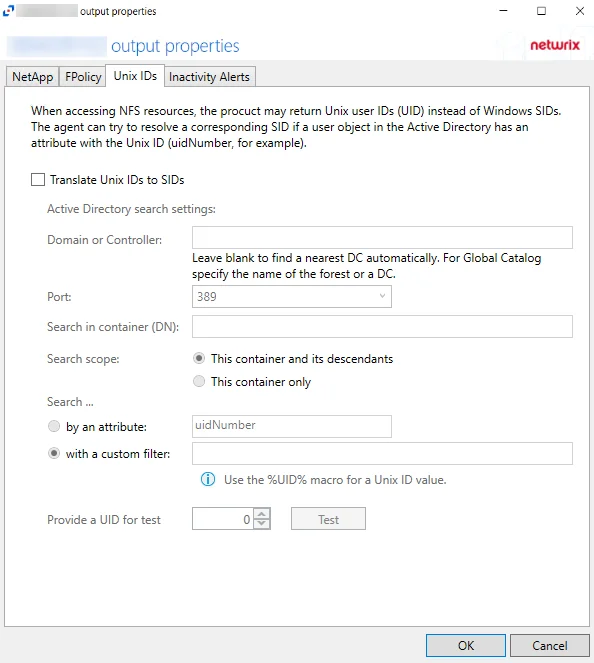Select This container and its descendants
This screenshot has height=663, width=594.
(x=199, y=359)
